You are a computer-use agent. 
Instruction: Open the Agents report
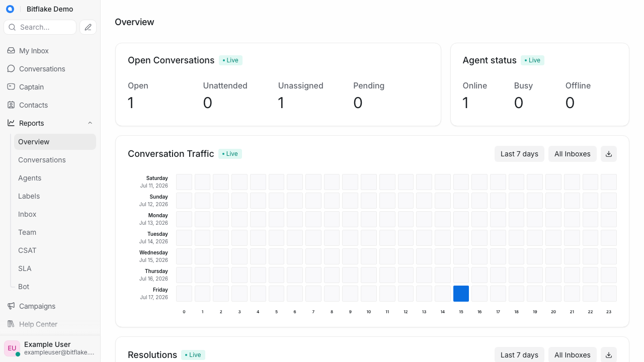click(x=55, y=178)
